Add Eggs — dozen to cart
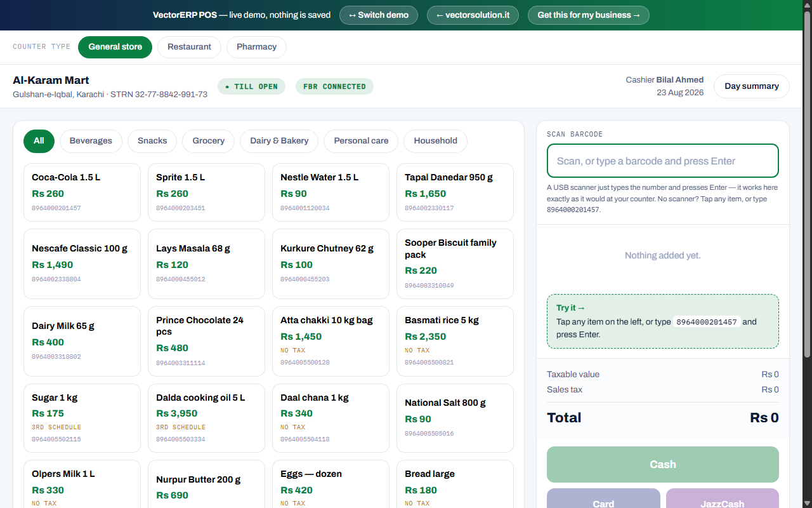This screenshot has height=508, width=812. pos(331,484)
